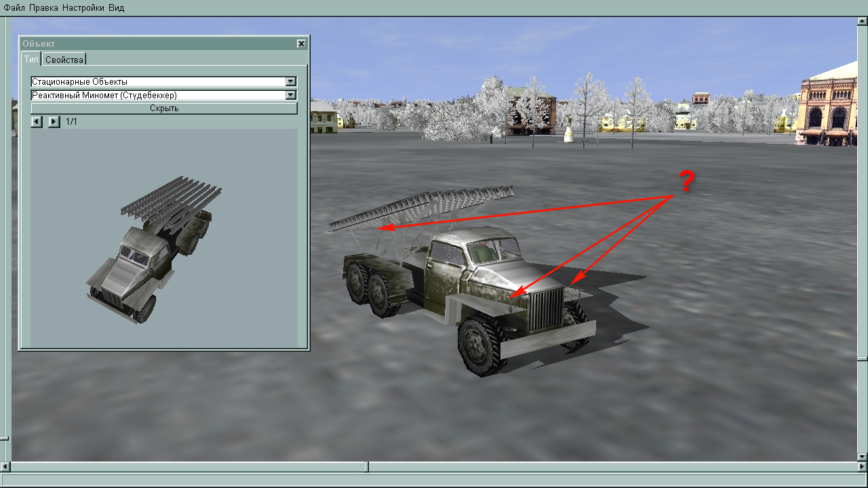Open the Настройки menu

pos(83,7)
